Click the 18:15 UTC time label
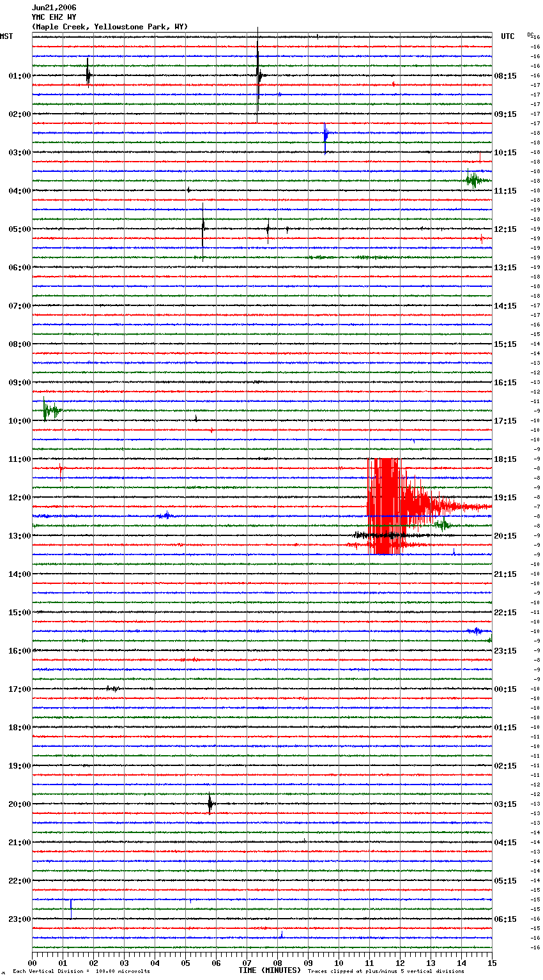This screenshot has width=543, height=980. (x=505, y=459)
